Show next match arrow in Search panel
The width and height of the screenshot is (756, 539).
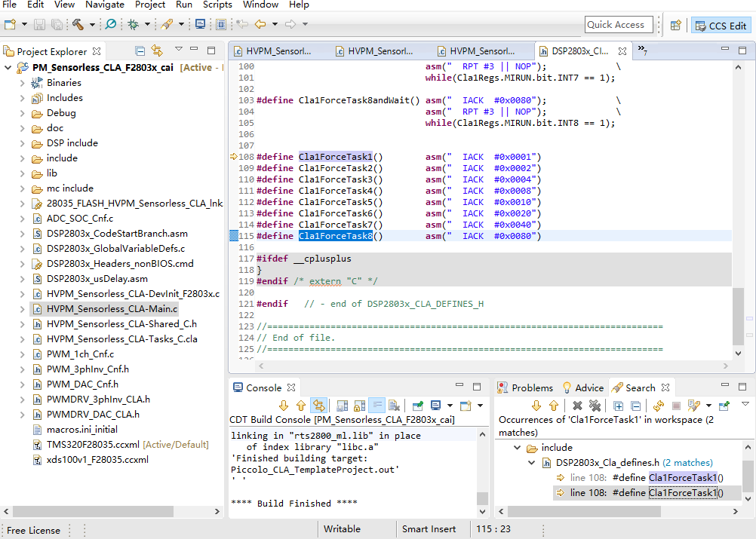click(536, 406)
